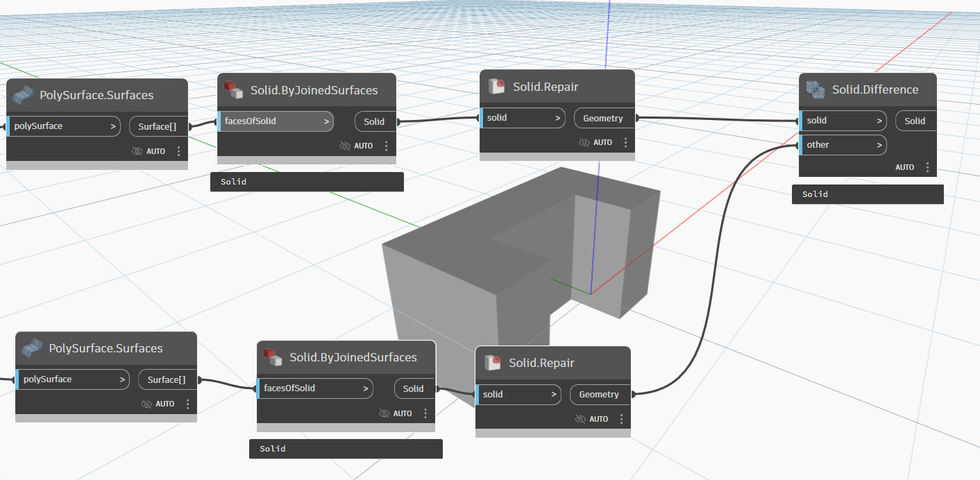Click AUTO lacing label on lower Solid.Repair
The image size is (980, 480).
[x=598, y=420]
